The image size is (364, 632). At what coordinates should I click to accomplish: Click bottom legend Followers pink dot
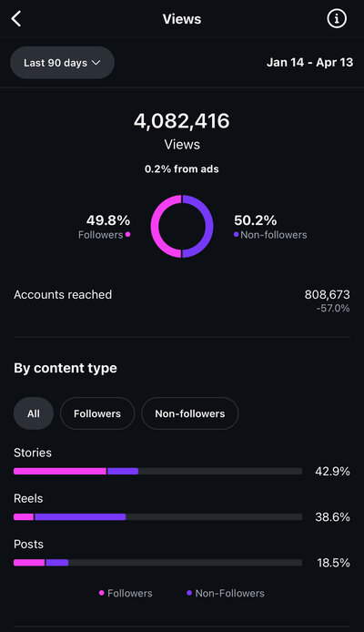coord(102,593)
